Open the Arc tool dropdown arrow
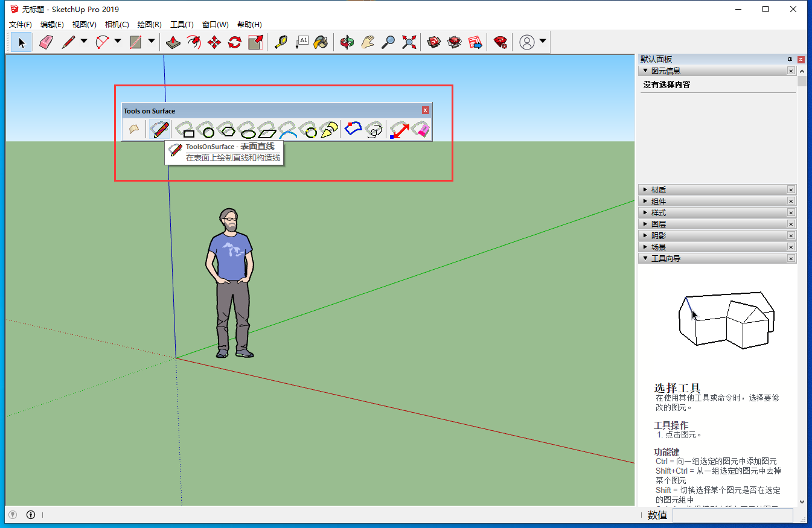 coord(118,42)
